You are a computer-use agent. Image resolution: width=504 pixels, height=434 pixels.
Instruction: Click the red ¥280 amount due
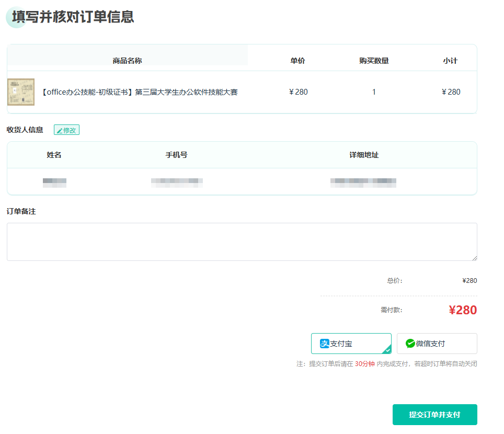[462, 310]
